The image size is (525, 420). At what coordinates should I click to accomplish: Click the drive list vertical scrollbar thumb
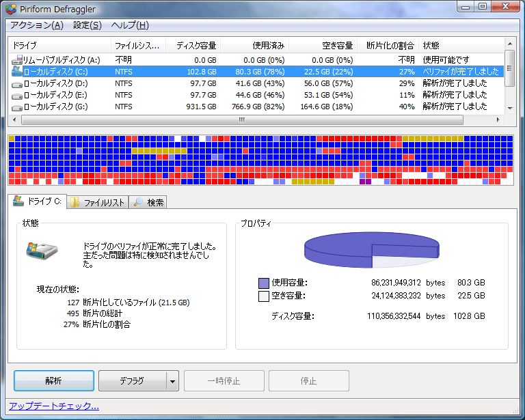pos(510,68)
